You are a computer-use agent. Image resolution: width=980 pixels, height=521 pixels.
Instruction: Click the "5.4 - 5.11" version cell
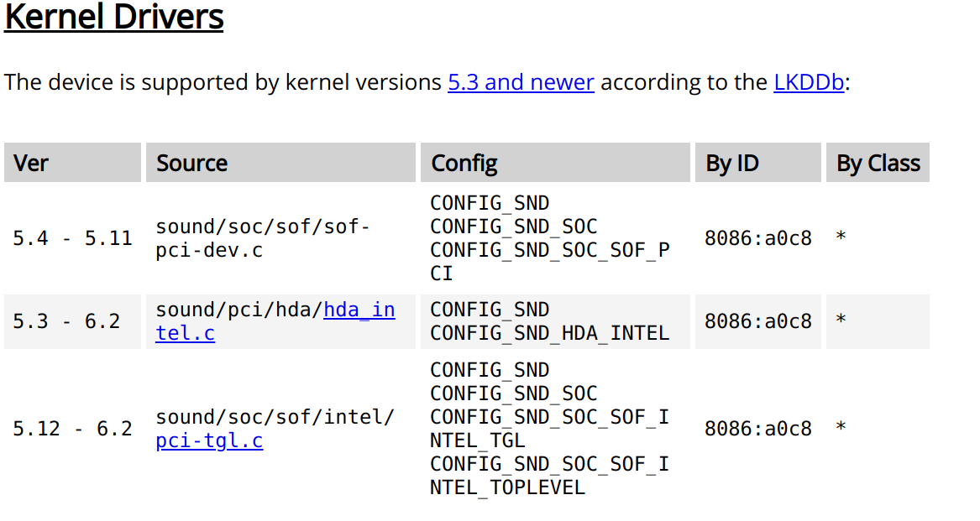pos(72,238)
